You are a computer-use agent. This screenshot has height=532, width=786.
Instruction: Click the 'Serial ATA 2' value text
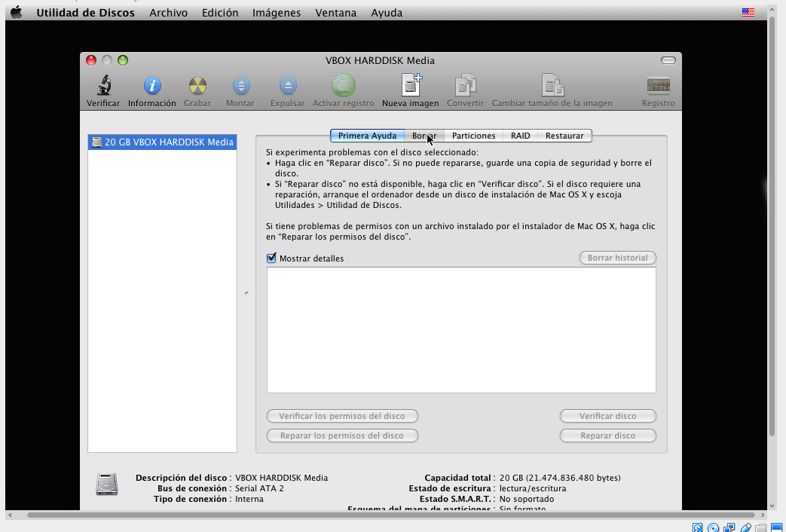coord(259,488)
